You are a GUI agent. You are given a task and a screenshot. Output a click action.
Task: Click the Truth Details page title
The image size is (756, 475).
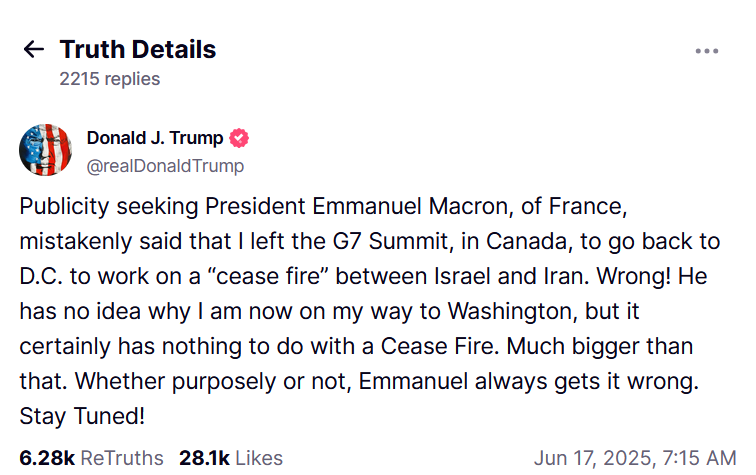tap(137, 49)
